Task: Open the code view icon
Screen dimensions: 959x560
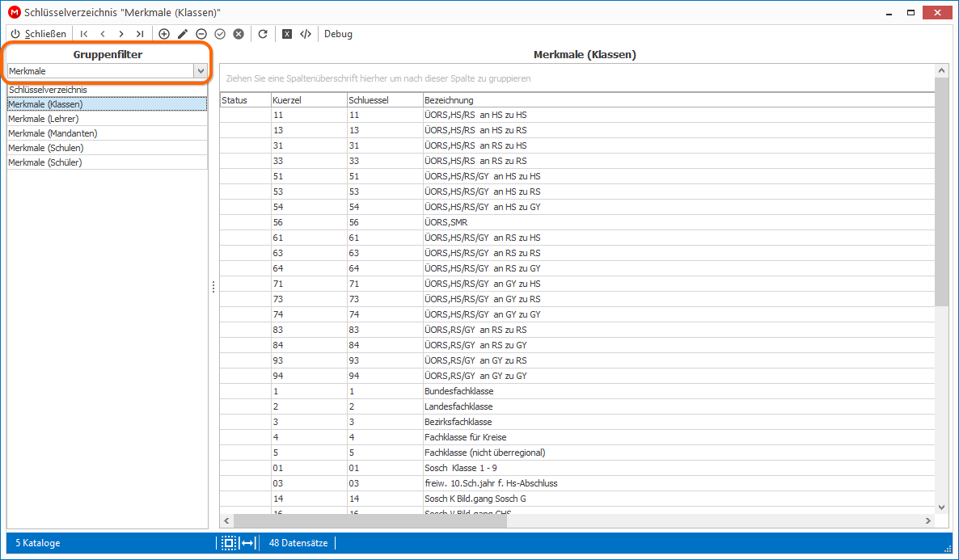Action: click(x=306, y=34)
